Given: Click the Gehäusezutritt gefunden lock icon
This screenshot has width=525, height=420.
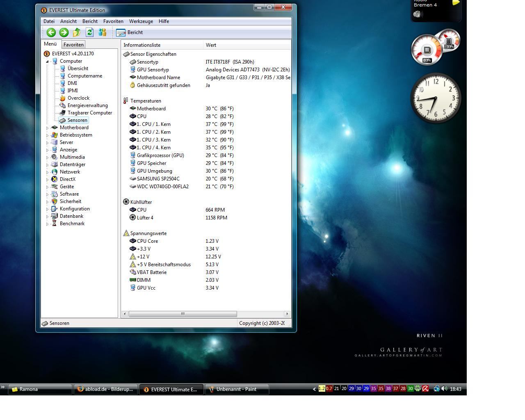Looking at the screenshot, I should [x=132, y=85].
